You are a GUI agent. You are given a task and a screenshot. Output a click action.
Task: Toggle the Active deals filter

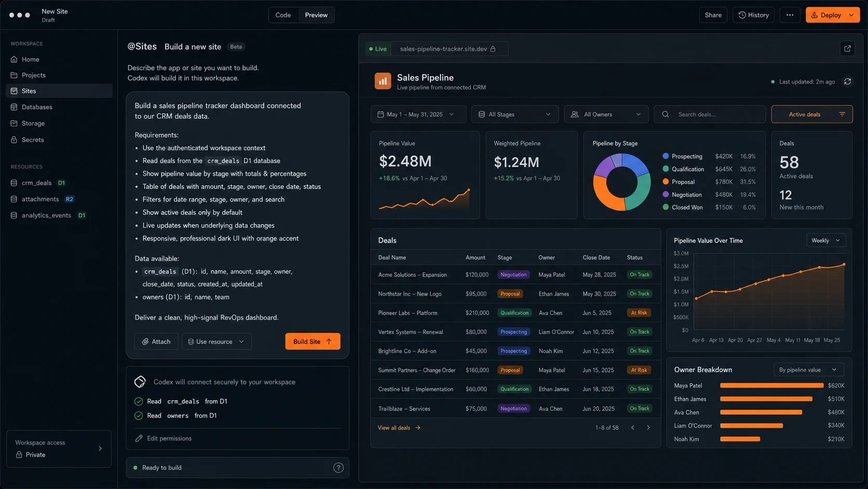[811, 114]
